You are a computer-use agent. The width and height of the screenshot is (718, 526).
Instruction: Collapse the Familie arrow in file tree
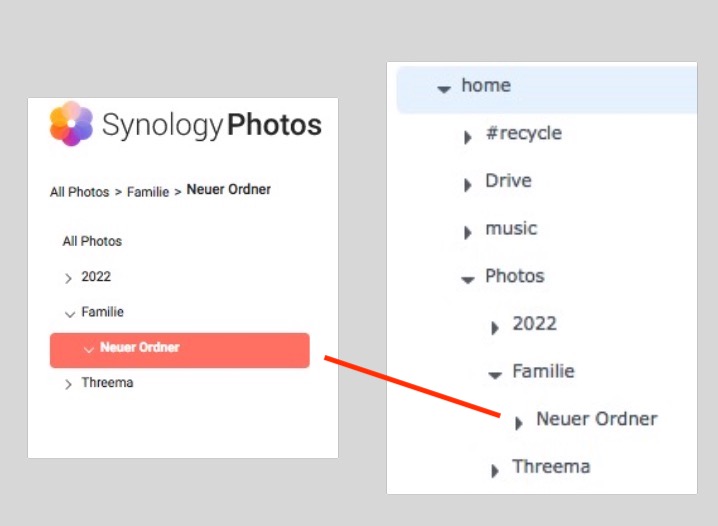(x=494, y=375)
